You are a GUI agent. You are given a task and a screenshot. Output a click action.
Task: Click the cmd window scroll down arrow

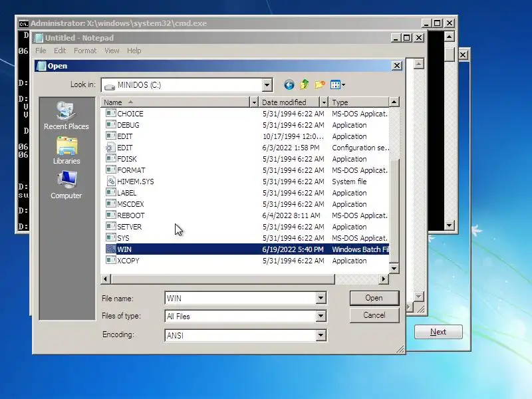pos(450,225)
